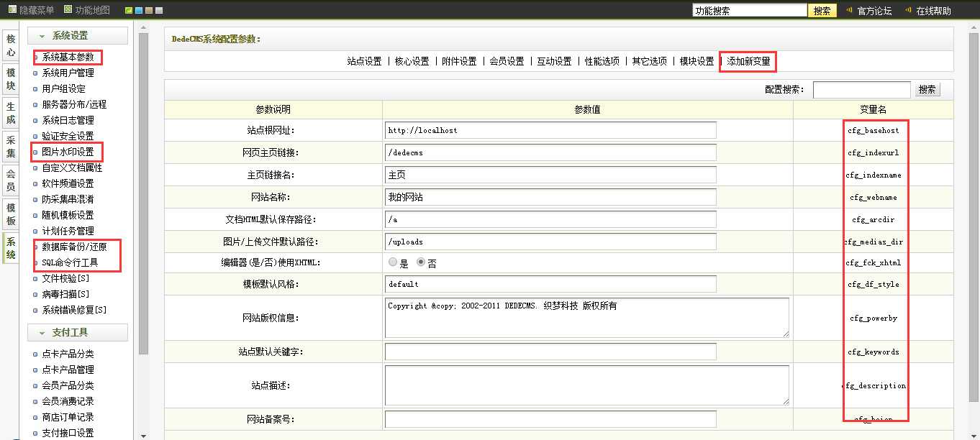The height and width of the screenshot is (440, 980).
Task: Focus the 配置搜索 input field
Action: (x=862, y=90)
